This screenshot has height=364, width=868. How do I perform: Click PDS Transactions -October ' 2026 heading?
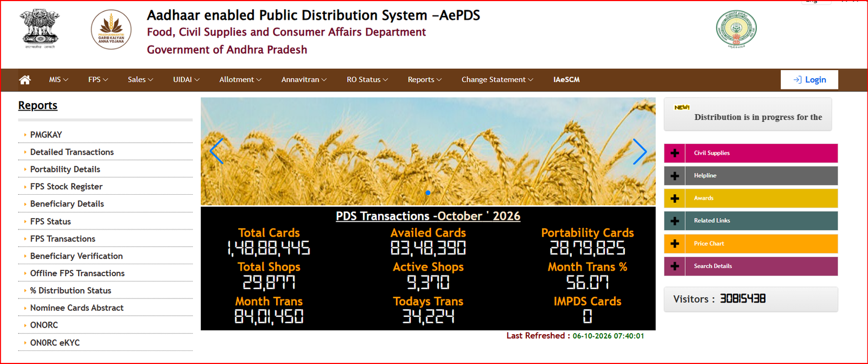click(x=428, y=216)
